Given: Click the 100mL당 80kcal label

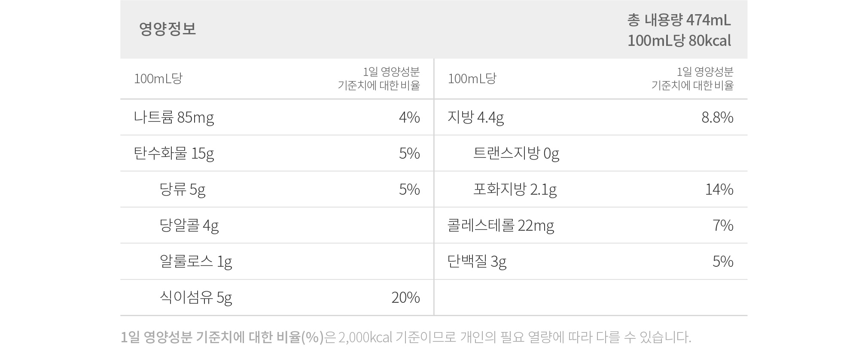Looking at the screenshot, I should [679, 41].
